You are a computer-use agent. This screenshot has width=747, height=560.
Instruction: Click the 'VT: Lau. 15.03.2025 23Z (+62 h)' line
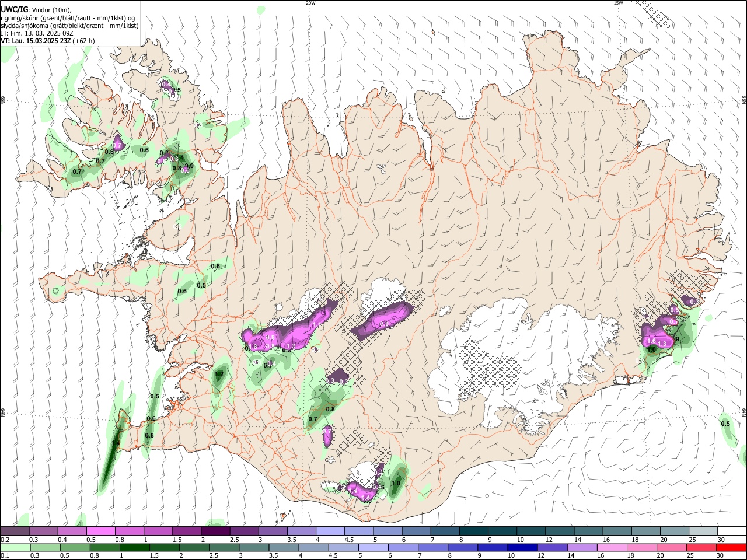coord(47,41)
